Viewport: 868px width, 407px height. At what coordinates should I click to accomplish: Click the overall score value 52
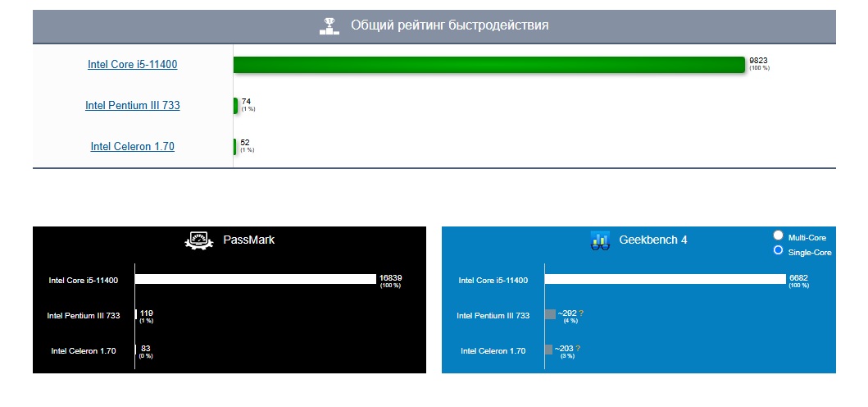click(245, 143)
